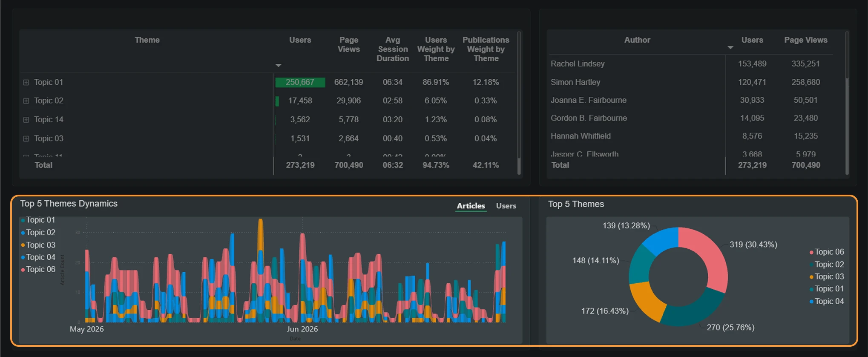The image size is (868, 357).
Task: Sort by Page Views in the Author table
Action: 806,40
